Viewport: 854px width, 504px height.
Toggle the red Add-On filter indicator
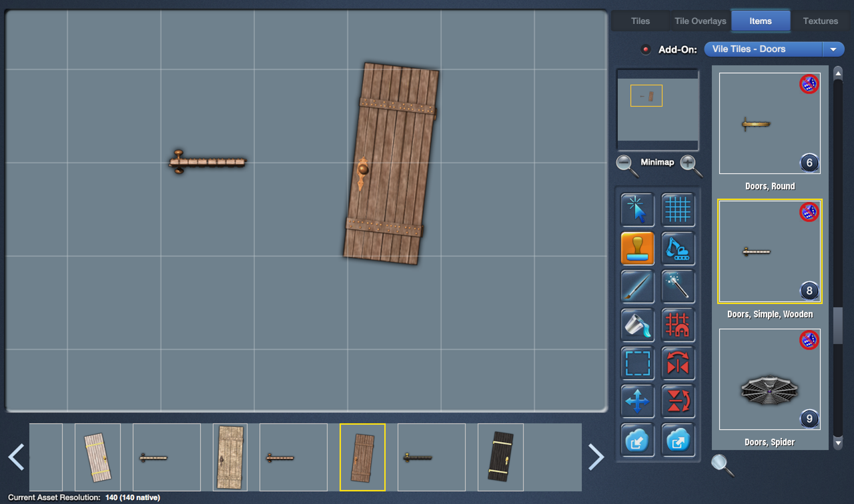[645, 49]
